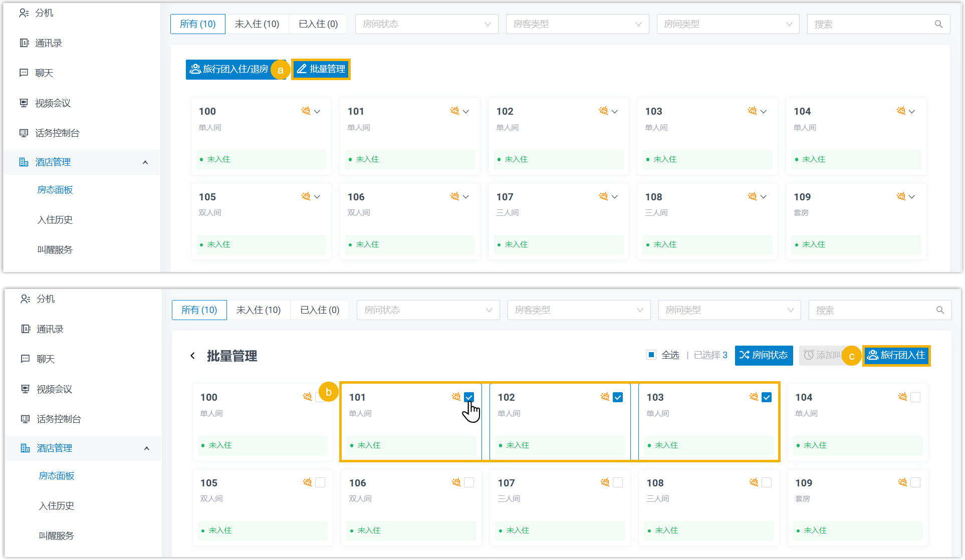Click the back arrow beside 批量管理 heading

192,356
